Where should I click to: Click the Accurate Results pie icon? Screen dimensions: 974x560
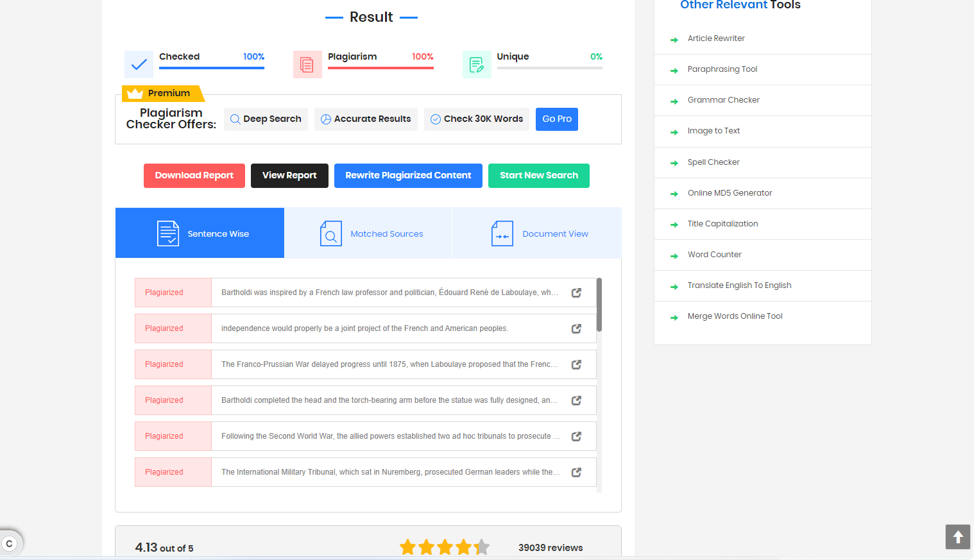tap(326, 119)
